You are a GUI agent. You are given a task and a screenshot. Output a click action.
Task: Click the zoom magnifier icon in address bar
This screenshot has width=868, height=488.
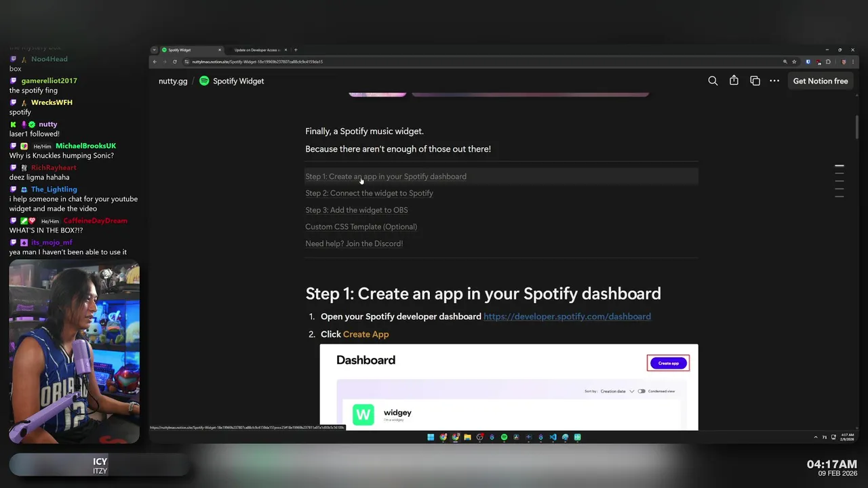coord(785,62)
